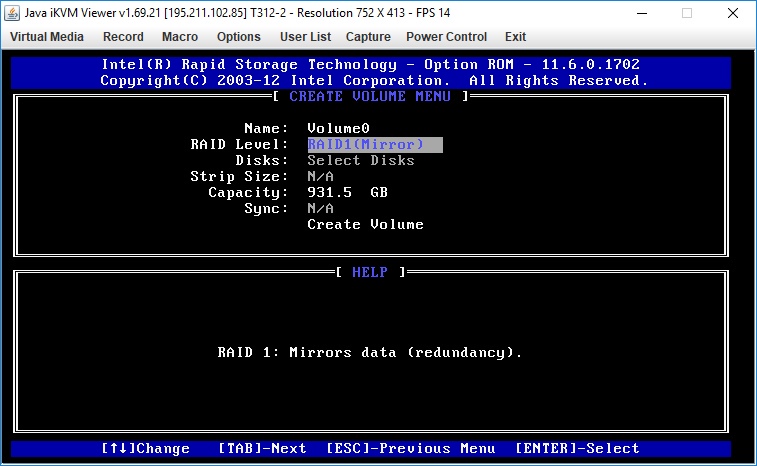
Task: Maximize the iKVM Viewer window
Action: [x=687, y=13]
